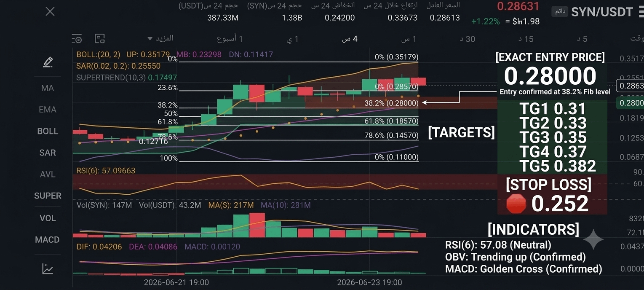Click the entry price 0.28000 text
This screenshot has height=290, width=644.
click(550, 76)
